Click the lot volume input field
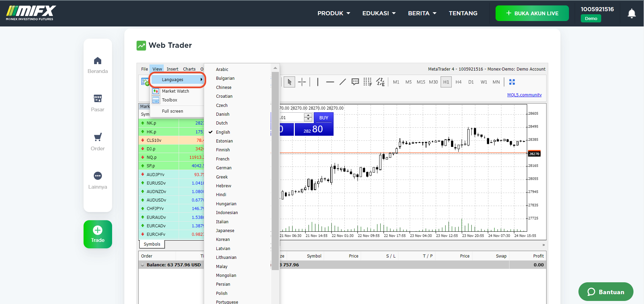Image resolution: width=644 pixels, height=304 pixels. pos(291,118)
